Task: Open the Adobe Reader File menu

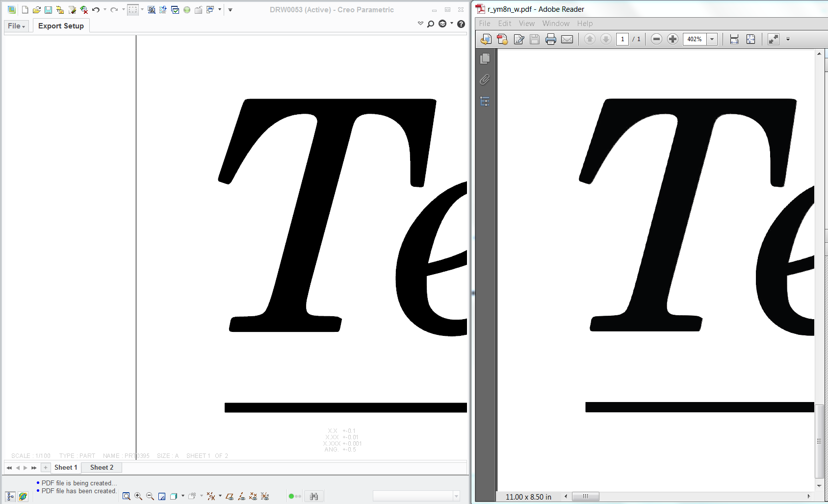Action: click(485, 24)
